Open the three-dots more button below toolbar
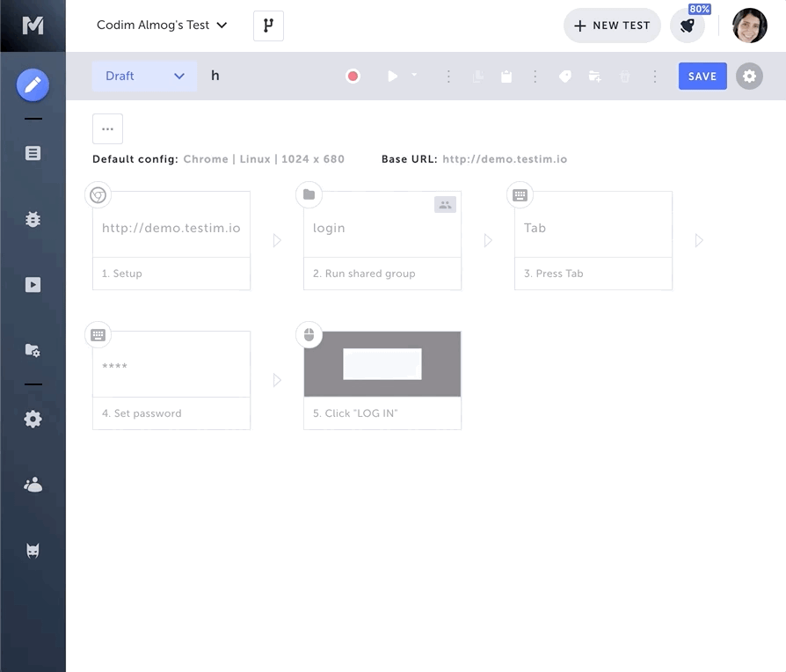The width and height of the screenshot is (786, 672). [x=107, y=129]
